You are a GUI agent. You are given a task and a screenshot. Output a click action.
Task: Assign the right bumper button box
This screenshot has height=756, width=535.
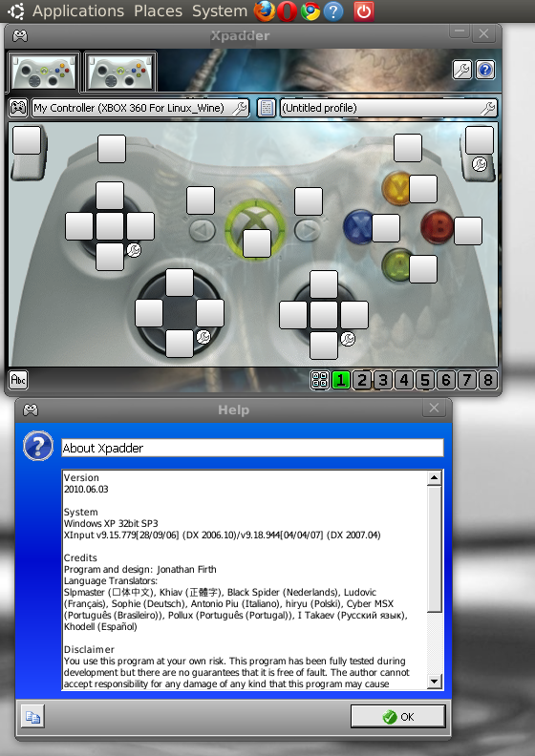(x=408, y=148)
